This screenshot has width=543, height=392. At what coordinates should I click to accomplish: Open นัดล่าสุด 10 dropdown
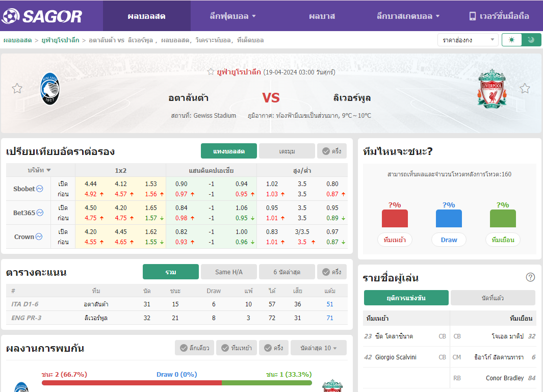319,348
